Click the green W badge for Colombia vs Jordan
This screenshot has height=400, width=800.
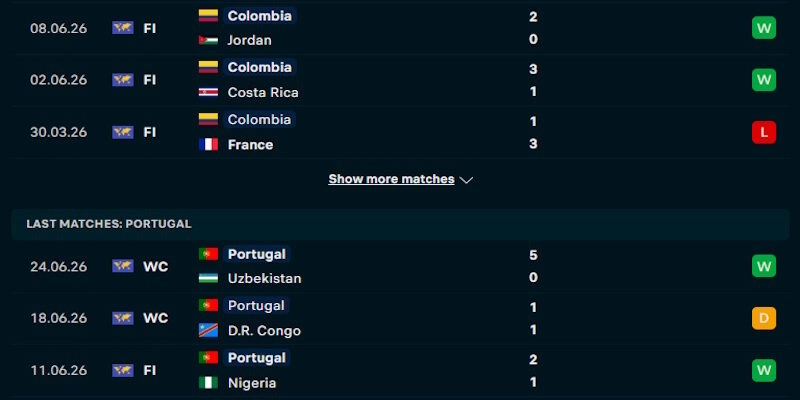763,28
